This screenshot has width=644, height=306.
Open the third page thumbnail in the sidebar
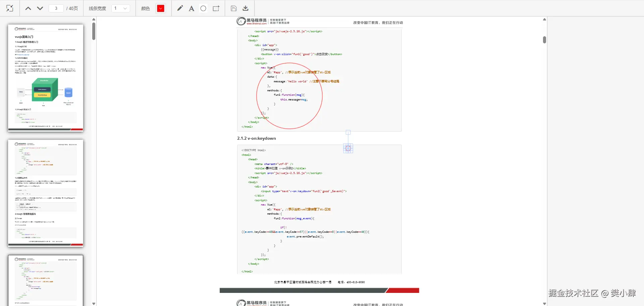point(46,280)
